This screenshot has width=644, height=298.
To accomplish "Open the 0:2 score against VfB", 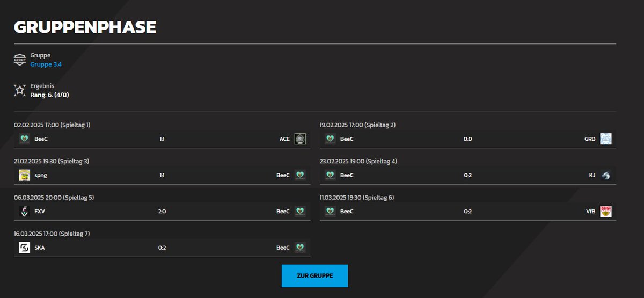I will pos(468,212).
